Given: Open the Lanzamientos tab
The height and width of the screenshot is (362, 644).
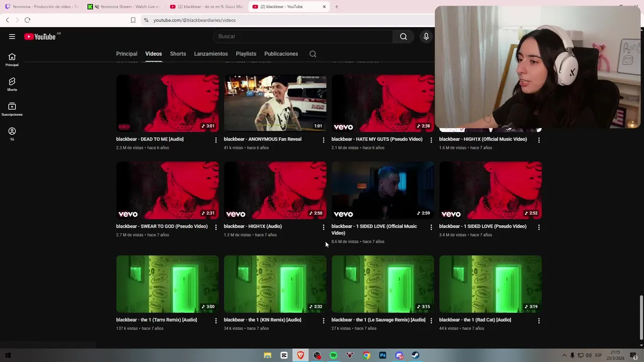Looking at the screenshot, I should click(x=211, y=54).
